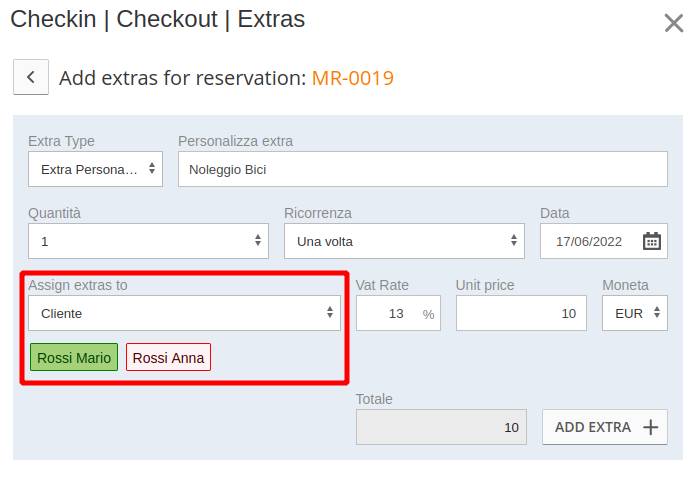Choose currency from the Moneta EUR dropdown
Viewport: 691px width, 485px height.
pos(635,313)
